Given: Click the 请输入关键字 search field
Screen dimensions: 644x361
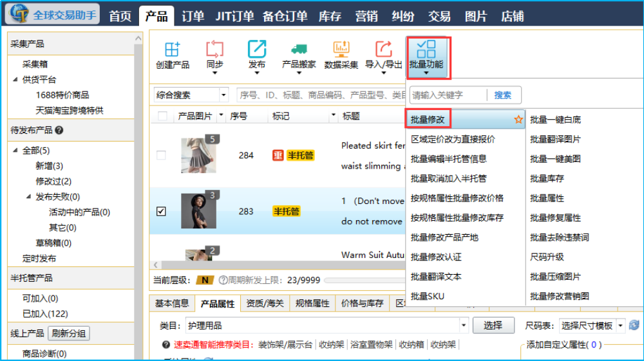Looking at the screenshot, I should [448, 95].
